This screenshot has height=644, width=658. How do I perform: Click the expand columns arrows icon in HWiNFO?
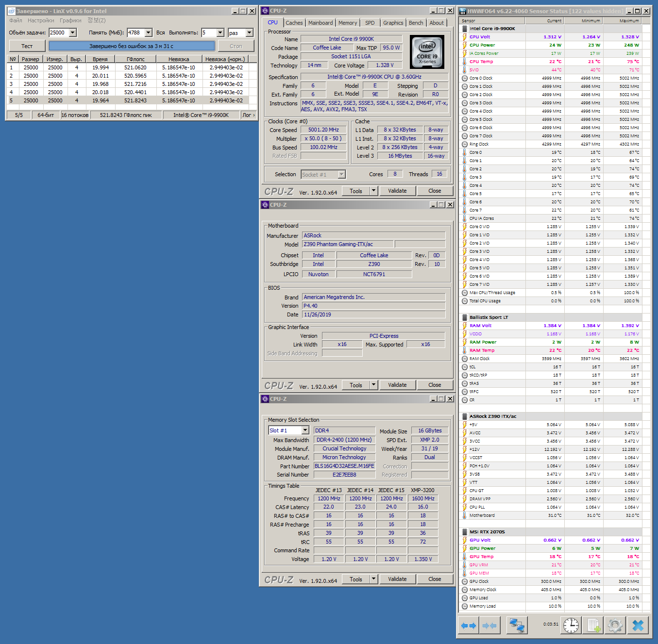click(469, 626)
